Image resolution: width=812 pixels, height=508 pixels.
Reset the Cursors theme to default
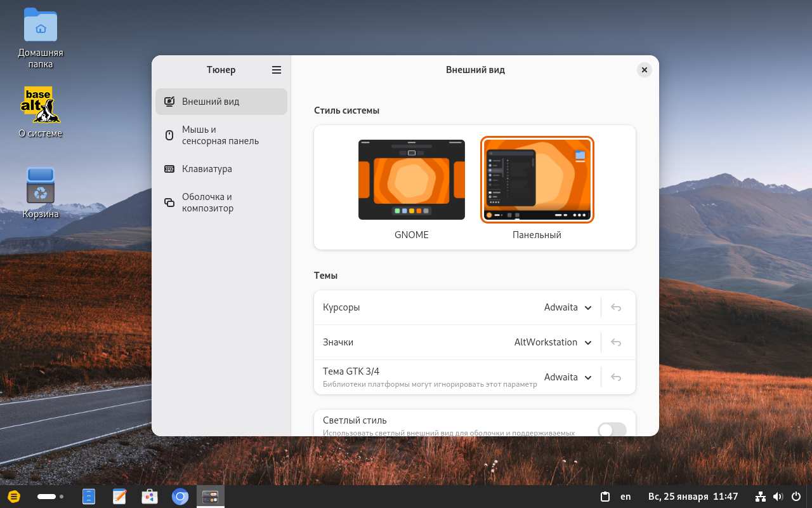[x=615, y=307]
